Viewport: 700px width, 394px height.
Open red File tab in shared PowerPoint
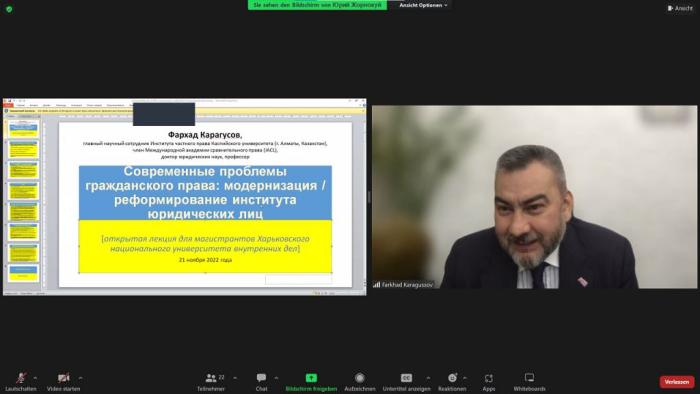click(8, 105)
